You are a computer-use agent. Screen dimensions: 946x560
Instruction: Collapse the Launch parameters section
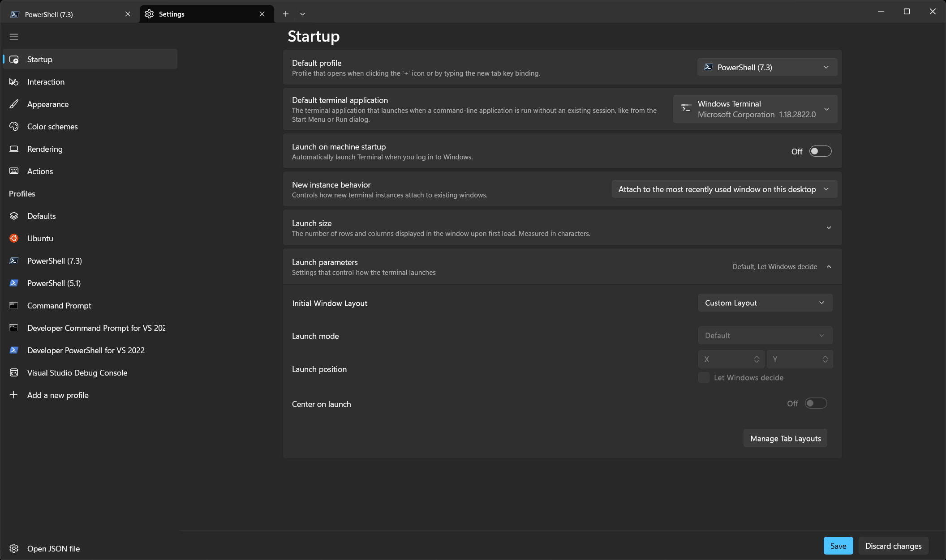pos(829,266)
